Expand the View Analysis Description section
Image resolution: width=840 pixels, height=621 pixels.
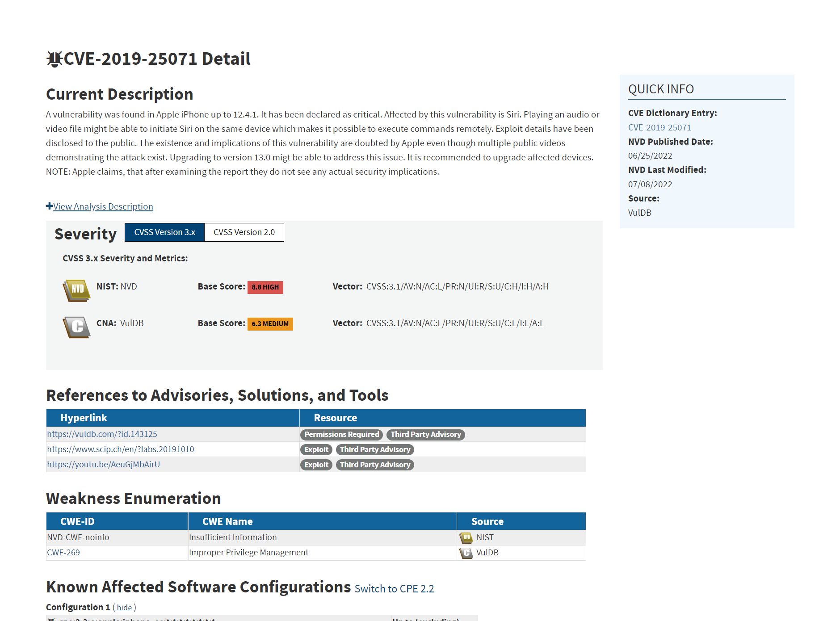pos(103,206)
